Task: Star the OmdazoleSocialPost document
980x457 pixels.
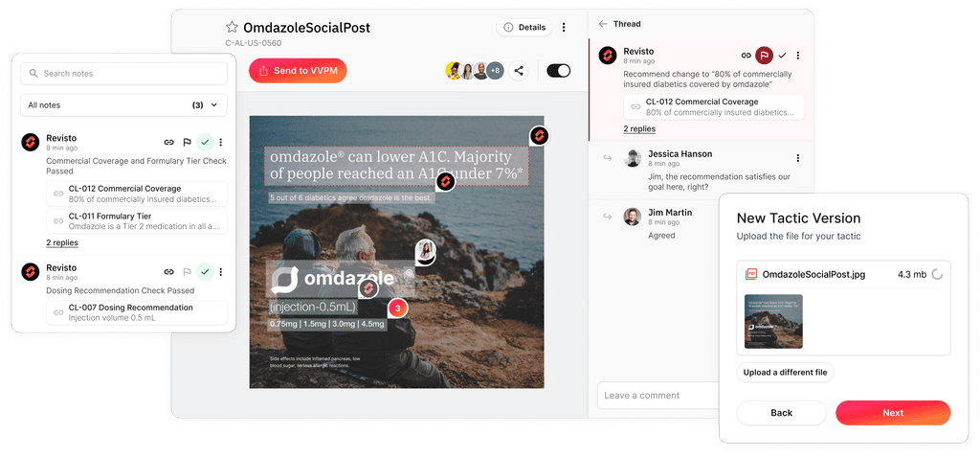Action: 232,27
